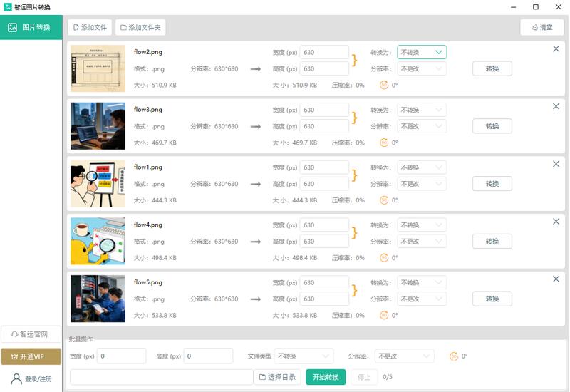570x392 pixels.
Task: Toggle aspect ratio lock brace for flow2.png
Action: pyautogui.click(x=354, y=61)
